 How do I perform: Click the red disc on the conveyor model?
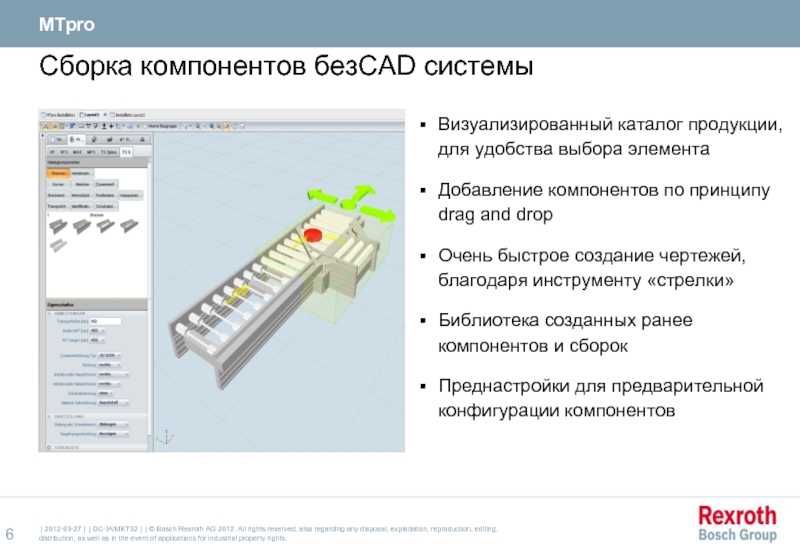(x=313, y=235)
